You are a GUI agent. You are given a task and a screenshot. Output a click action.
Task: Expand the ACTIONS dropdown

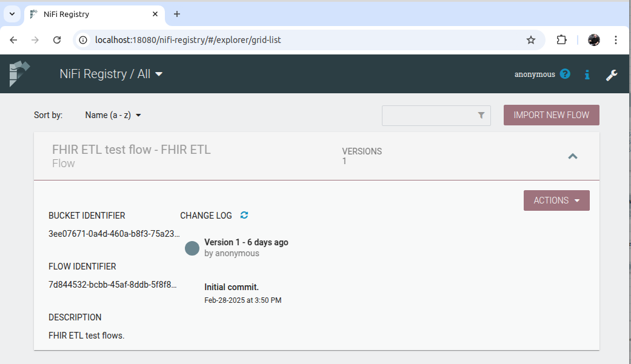coord(556,200)
